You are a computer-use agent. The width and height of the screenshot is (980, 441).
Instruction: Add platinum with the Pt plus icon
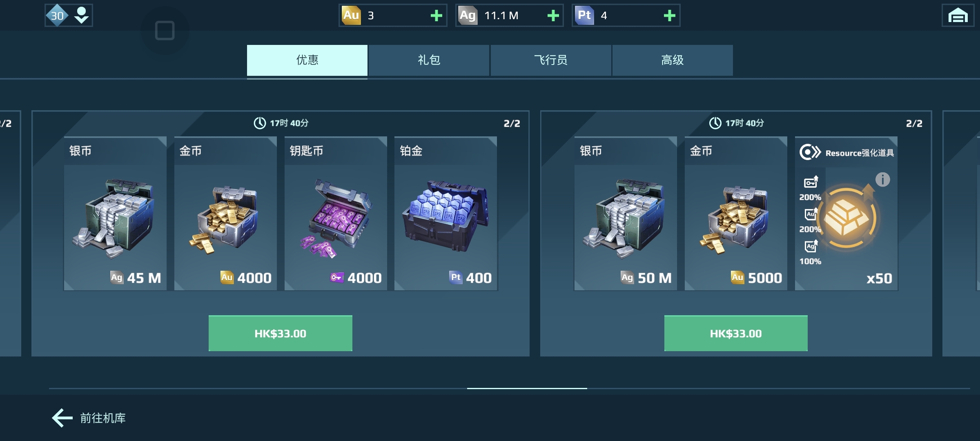coord(669,16)
